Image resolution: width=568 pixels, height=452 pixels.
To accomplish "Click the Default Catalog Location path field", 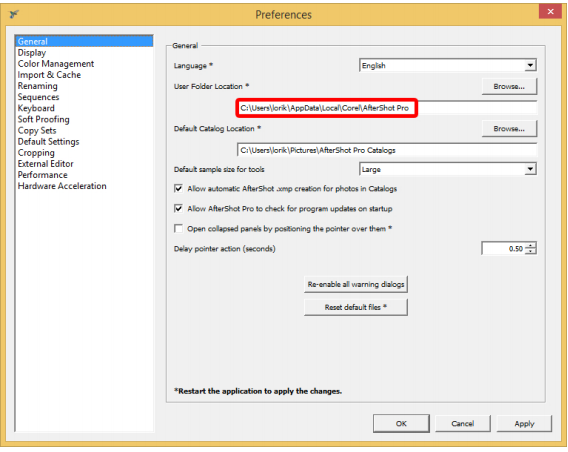I will pyautogui.click(x=387, y=150).
